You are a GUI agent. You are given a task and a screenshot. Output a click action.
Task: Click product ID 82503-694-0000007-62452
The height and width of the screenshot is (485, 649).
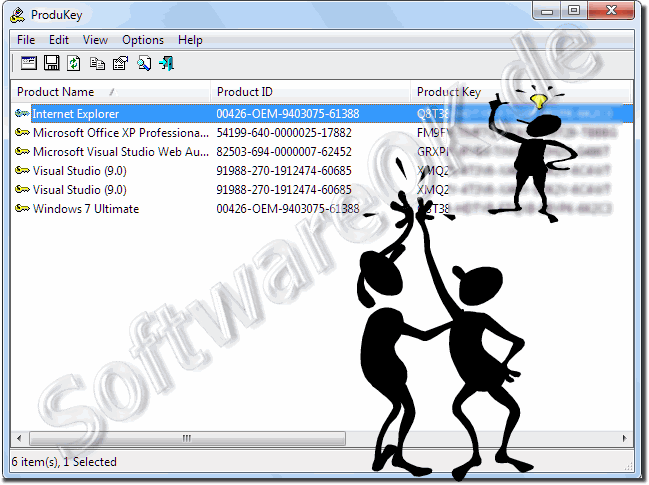tap(284, 152)
